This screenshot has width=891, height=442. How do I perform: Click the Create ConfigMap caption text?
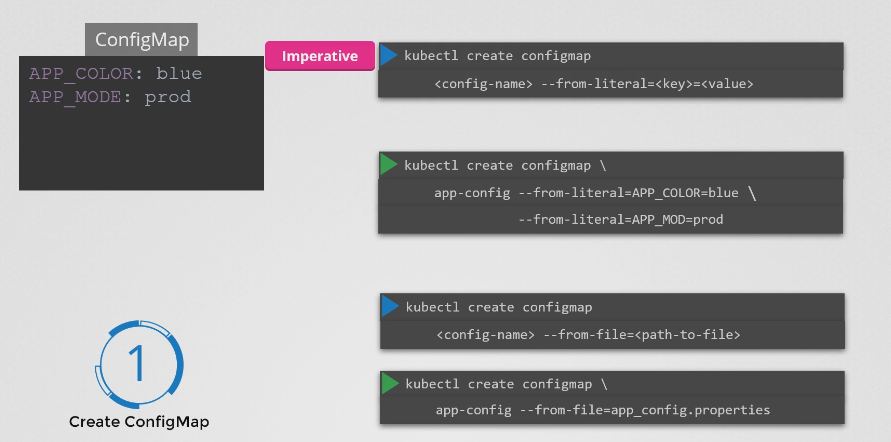click(139, 422)
